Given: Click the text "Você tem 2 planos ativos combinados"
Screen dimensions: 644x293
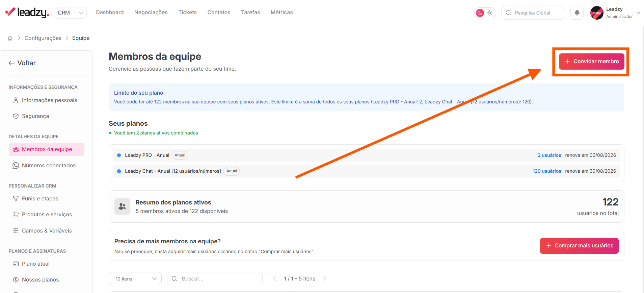Looking at the screenshot, I should [x=156, y=133].
